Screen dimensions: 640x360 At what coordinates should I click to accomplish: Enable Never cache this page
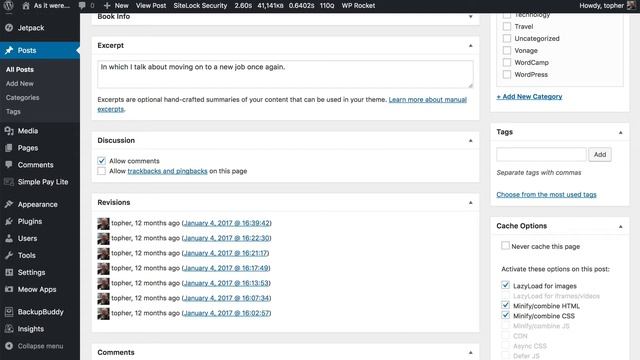point(505,246)
